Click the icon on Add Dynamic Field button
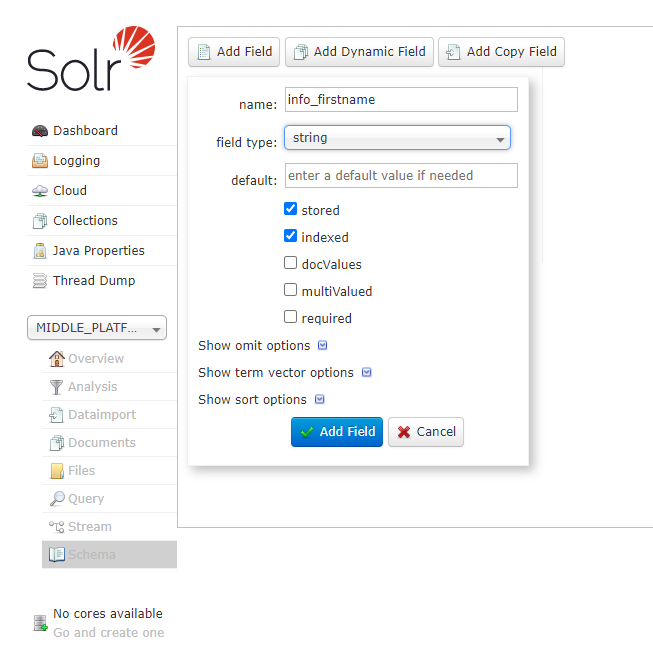 pyautogui.click(x=301, y=52)
